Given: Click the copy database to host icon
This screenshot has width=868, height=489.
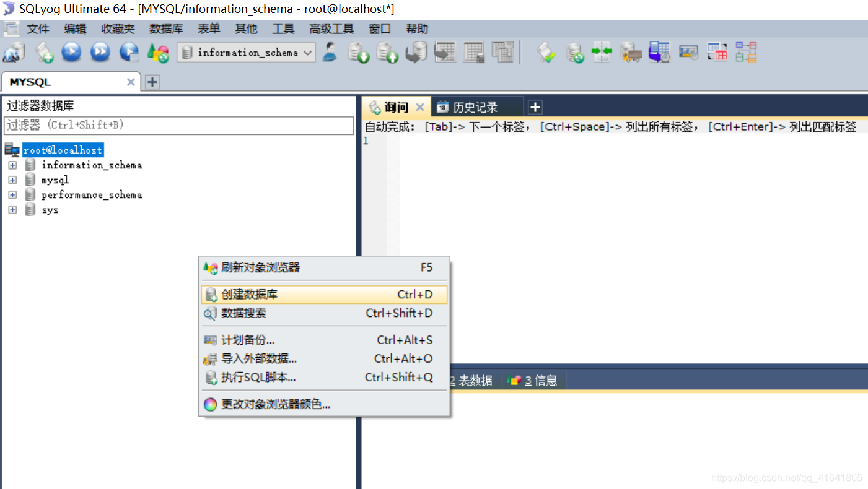Looking at the screenshot, I should point(416,53).
